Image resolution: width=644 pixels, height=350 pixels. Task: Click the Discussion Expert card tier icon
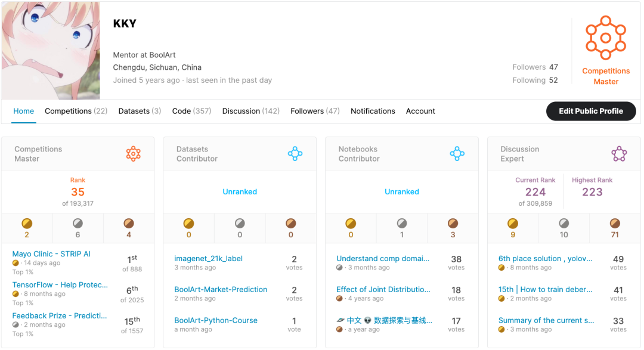619,154
